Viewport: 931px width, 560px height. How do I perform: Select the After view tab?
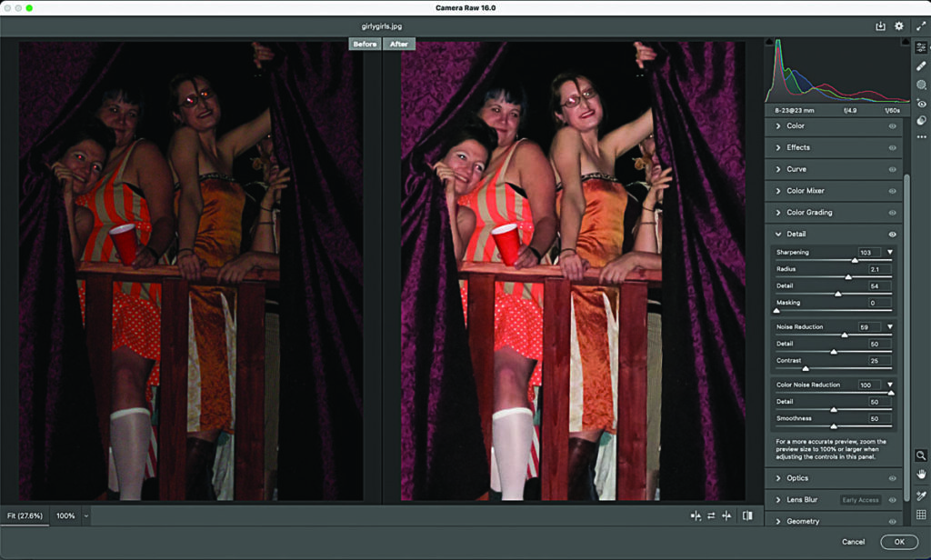397,44
